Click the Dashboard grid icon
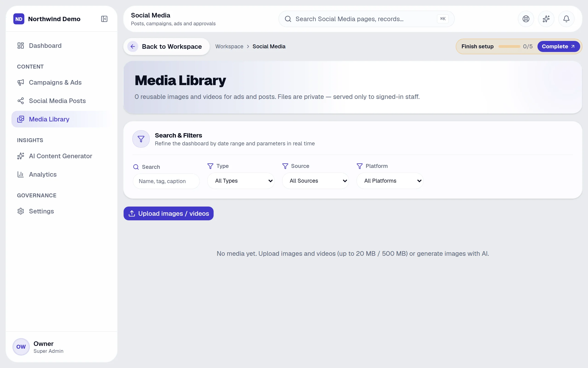The width and height of the screenshot is (588, 368). point(21,46)
